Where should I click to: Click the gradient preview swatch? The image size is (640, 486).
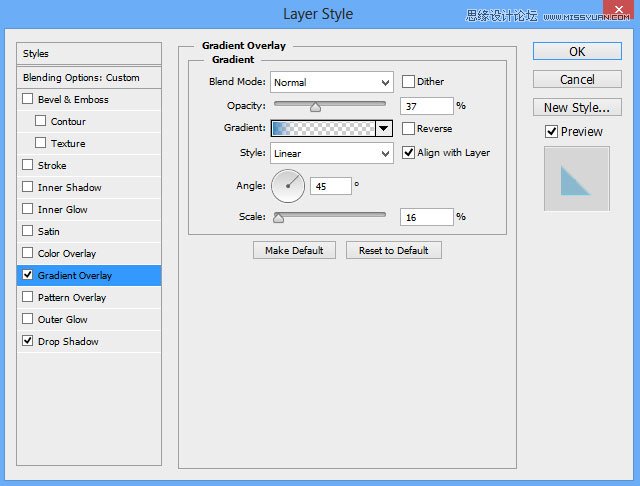click(323, 128)
